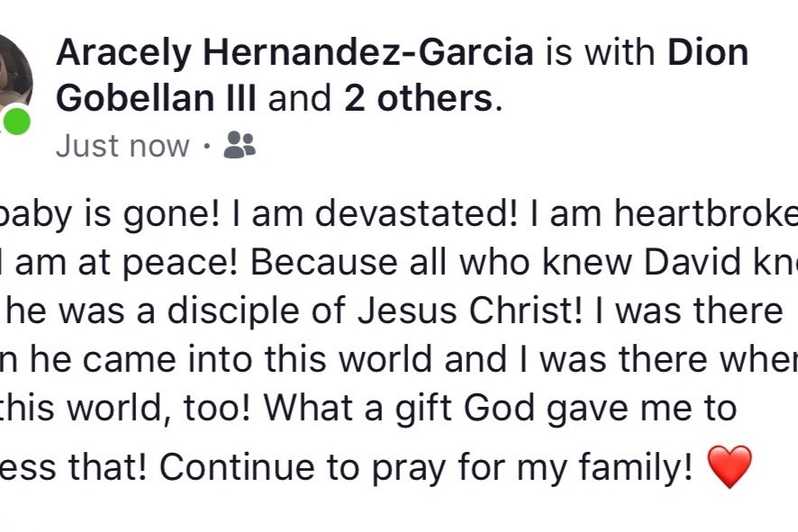
Task: Click the green active status dot
Action: [16, 122]
